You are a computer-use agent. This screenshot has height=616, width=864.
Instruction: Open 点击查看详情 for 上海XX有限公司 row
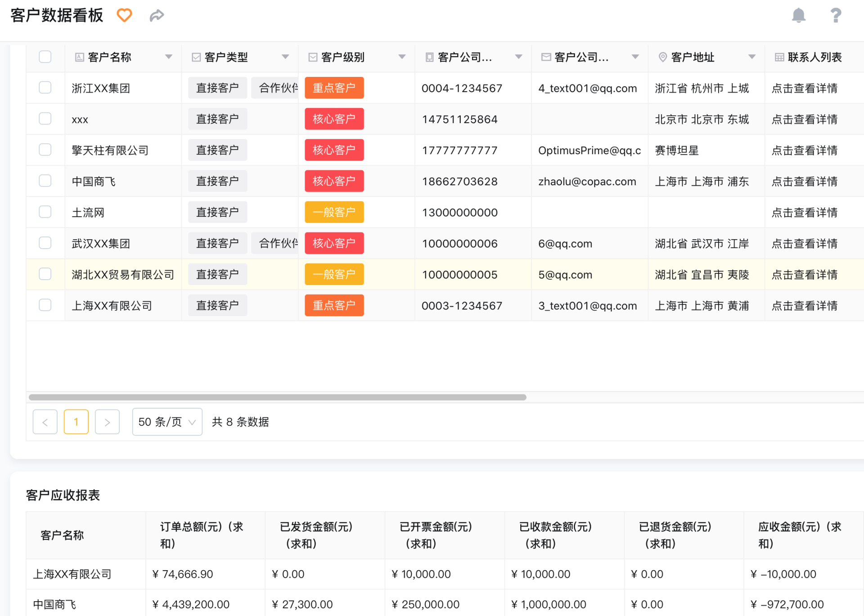pyautogui.click(x=804, y=306)
